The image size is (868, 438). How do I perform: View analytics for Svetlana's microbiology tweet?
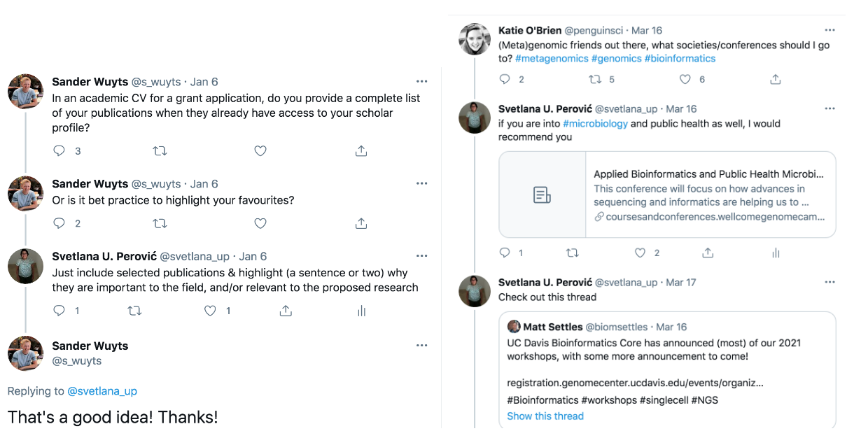[x=776, y=252]
